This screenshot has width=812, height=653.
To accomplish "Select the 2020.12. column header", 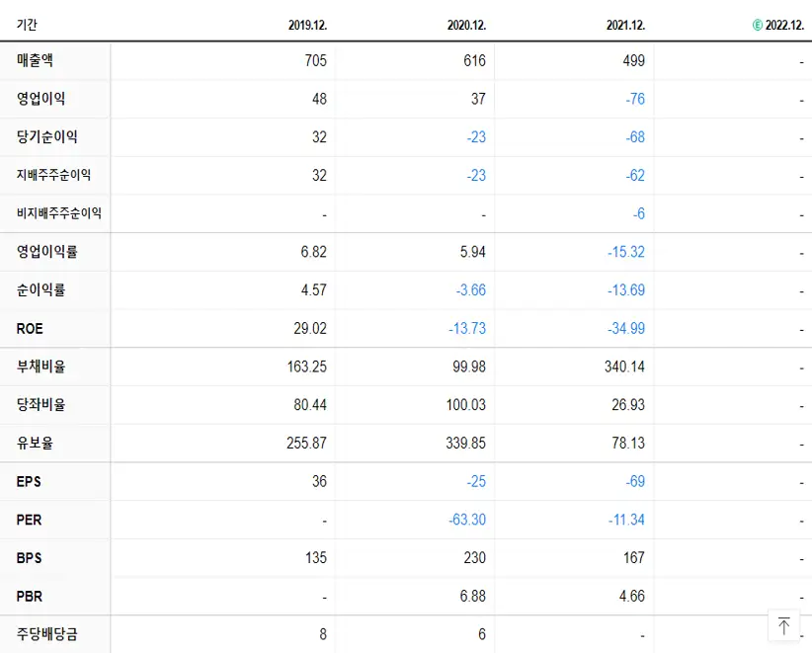I will click(x=466, y=25).
